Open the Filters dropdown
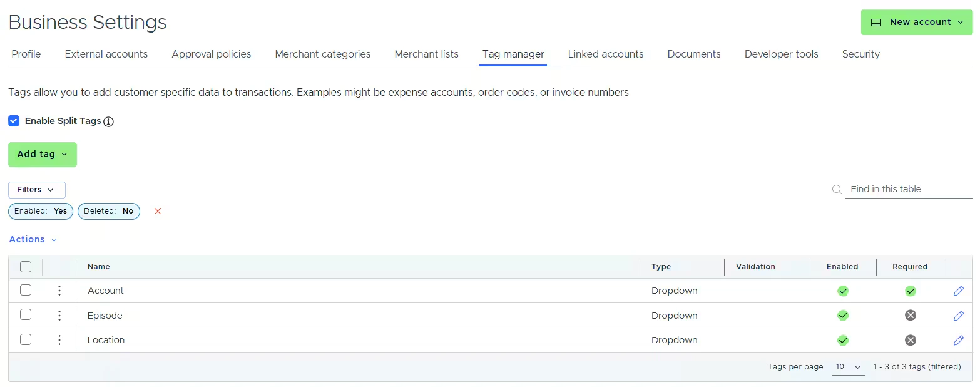The height and width of the screenshot is (387, 980). (x=37, y=190)
